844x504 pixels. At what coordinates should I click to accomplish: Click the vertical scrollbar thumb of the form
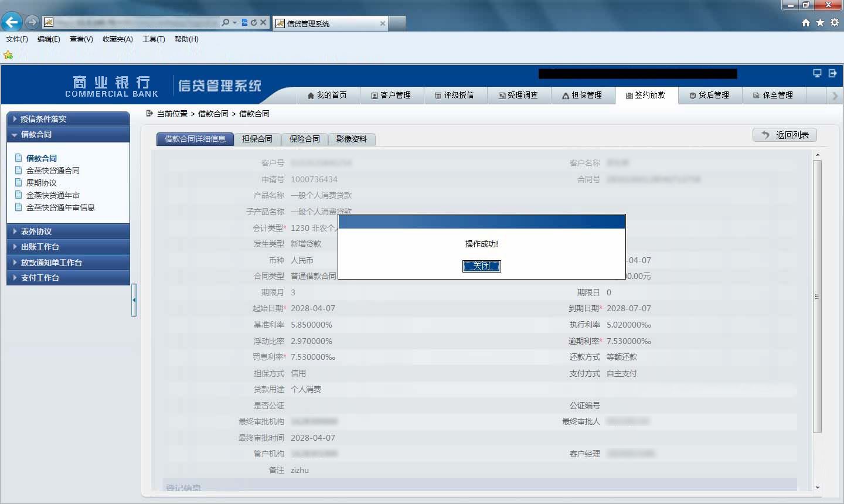click(x=818, y=297)
